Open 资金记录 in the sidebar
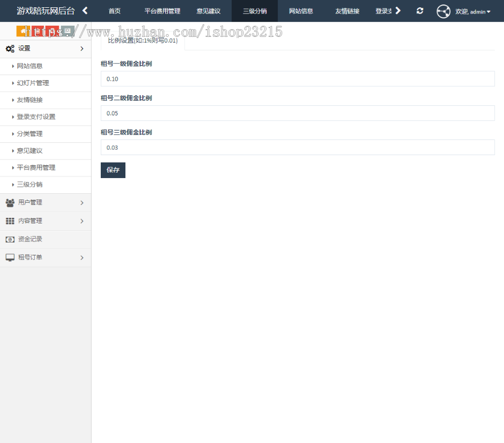Viewport: 504px width, 443px height. pyautogui.click(x=46, y=239)
